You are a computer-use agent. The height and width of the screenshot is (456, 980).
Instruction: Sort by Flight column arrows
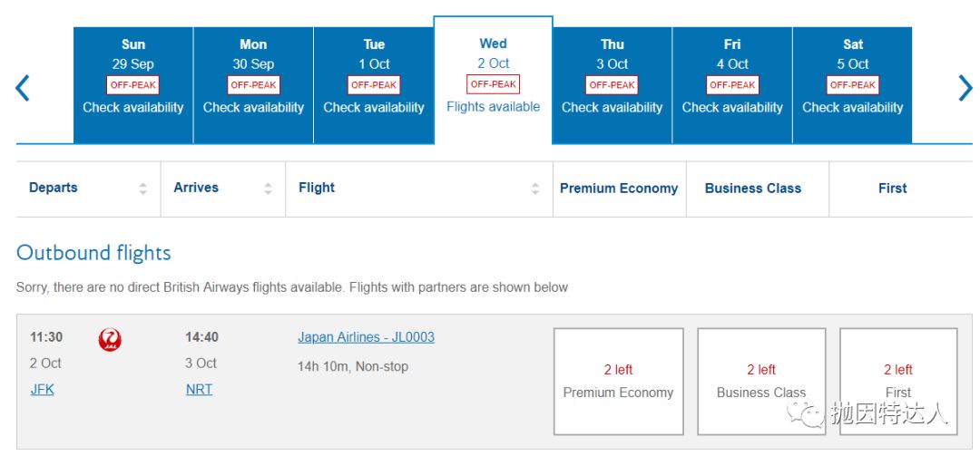click(535, 189)
